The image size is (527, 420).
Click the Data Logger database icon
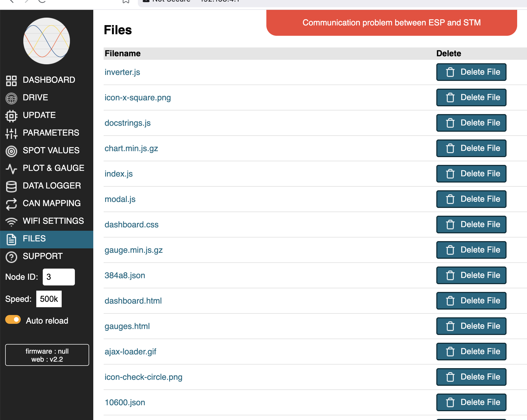(11, 186)
